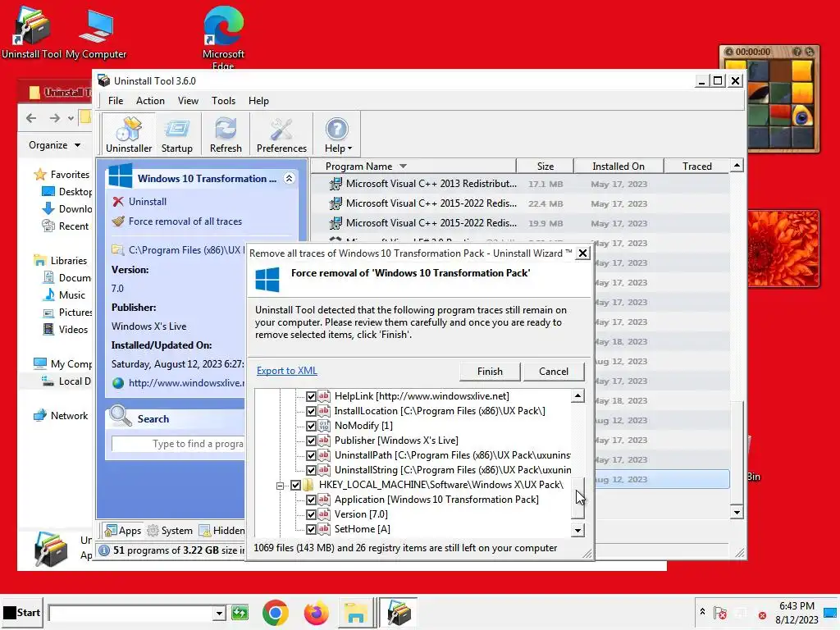The image size is (840, 630).
Task: Open File Explorer from the taskbar
Action: 356,613
